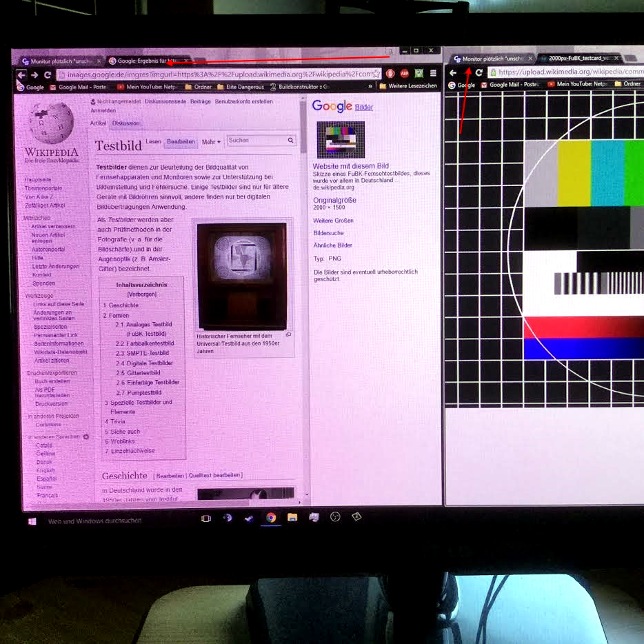
Task: Open the Wikipedia 'Artikel' tab
Action: tap(98, 123)
